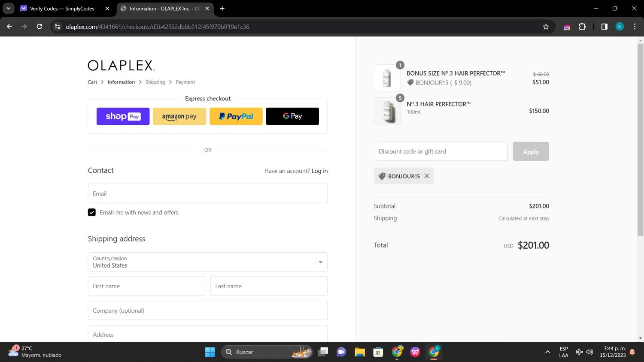The width and height of the screenshot is (644, 362).
Task: Focus Discount code or gift card field
Action: click(440, 151)
